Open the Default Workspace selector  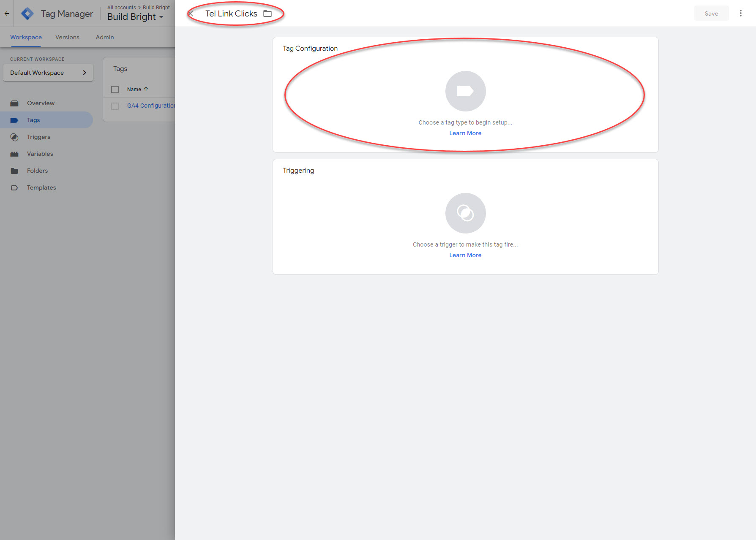[x=48, y=73]
